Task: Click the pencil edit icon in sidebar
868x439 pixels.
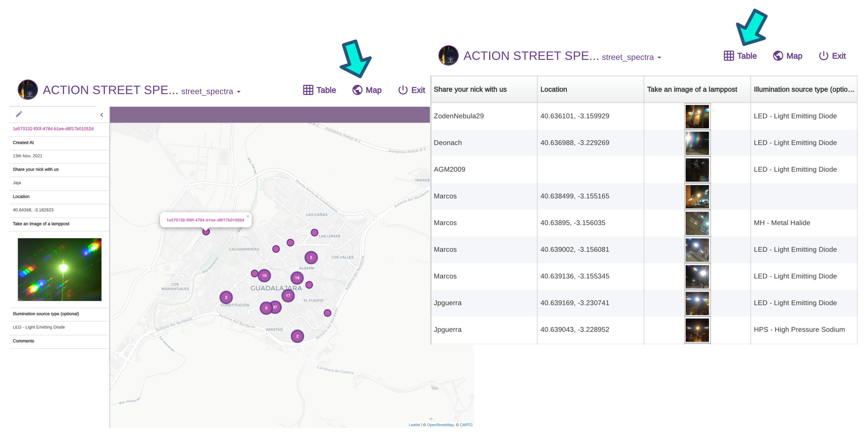Action: 19,114
